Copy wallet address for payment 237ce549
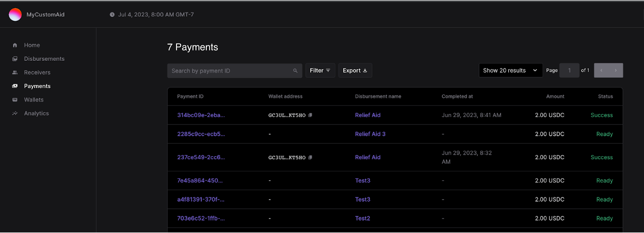Screen dimensions: 644x233 (310, 158)
